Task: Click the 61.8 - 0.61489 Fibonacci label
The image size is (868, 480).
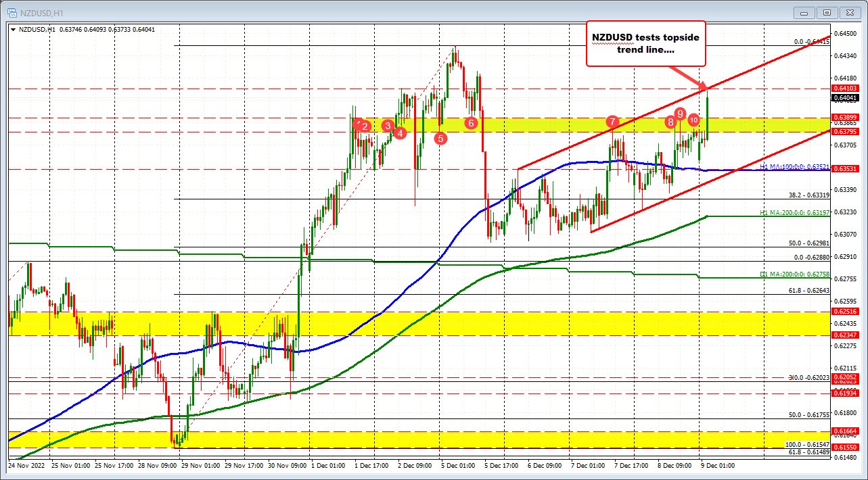Action: click(808, 452)
